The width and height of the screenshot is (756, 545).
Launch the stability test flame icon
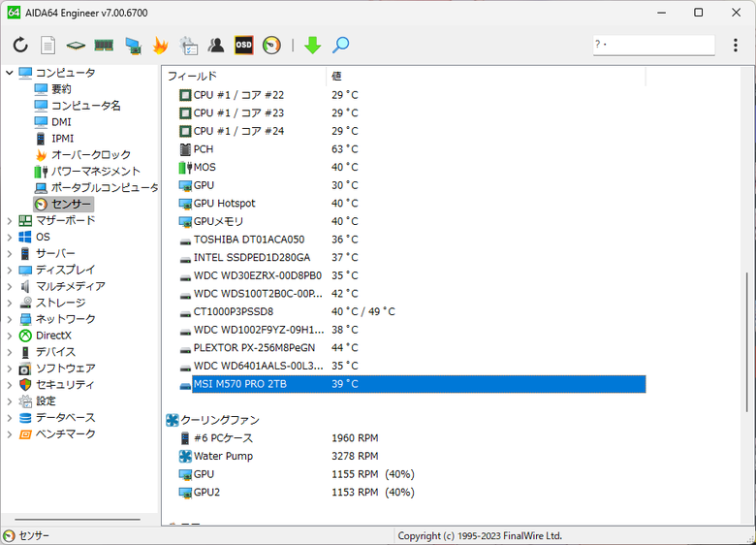coord(160,46)
